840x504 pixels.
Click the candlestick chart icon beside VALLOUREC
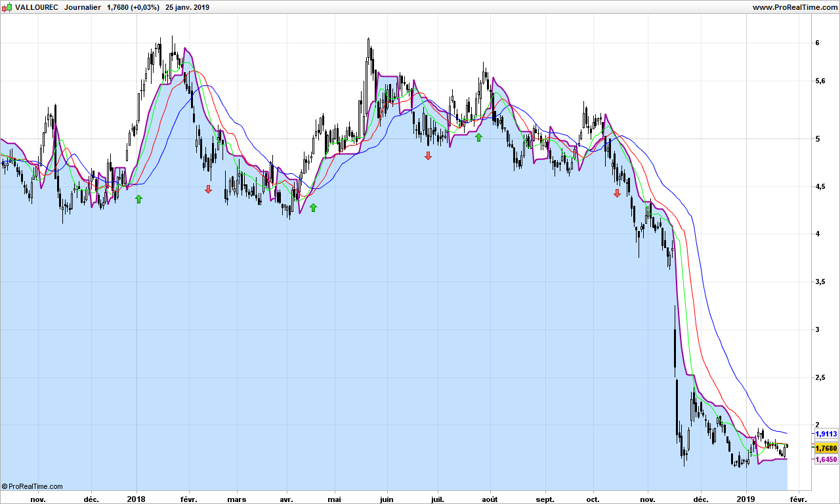[7, 7]
